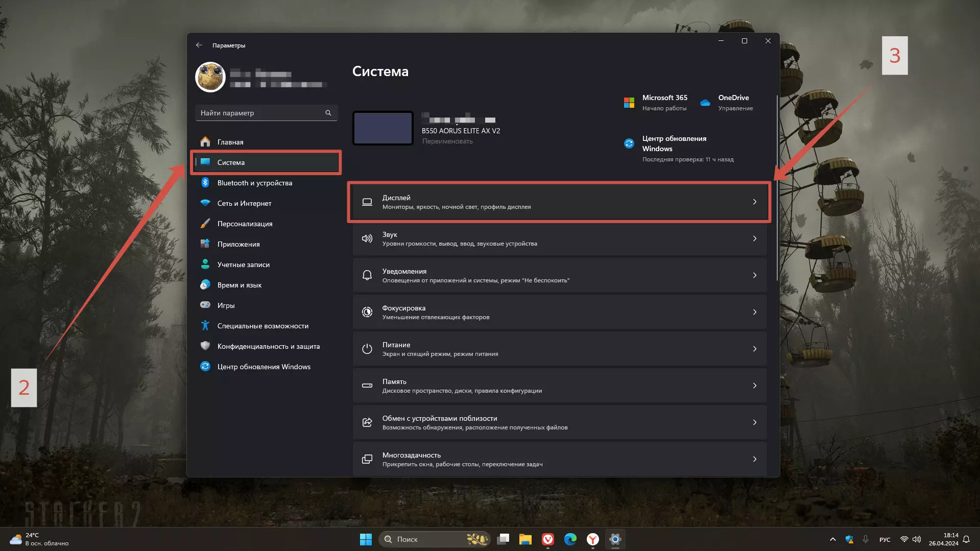Viewport: 980px width, 551px height.
Task: Open the weather widget on the taskbar
Action: tap(39, 539)
